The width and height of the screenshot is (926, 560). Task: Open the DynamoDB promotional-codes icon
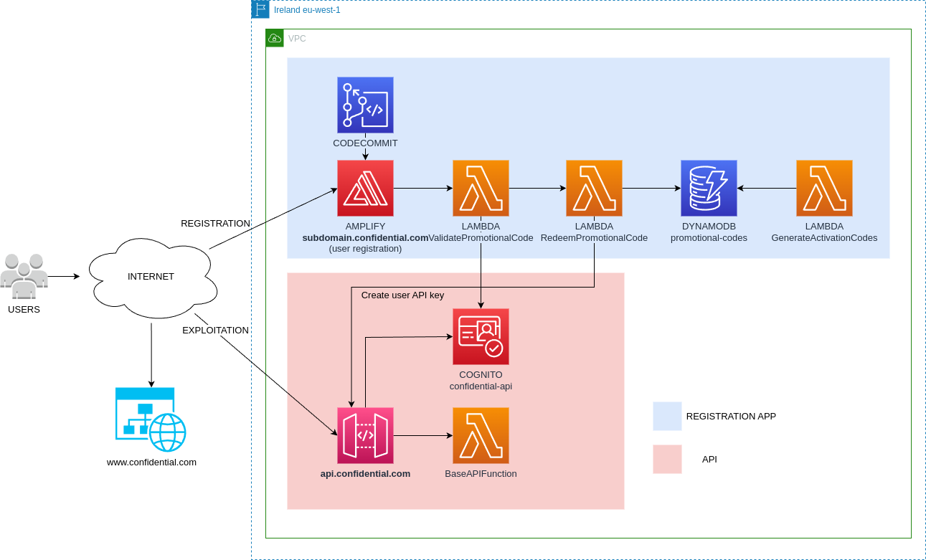pos(709,187)
